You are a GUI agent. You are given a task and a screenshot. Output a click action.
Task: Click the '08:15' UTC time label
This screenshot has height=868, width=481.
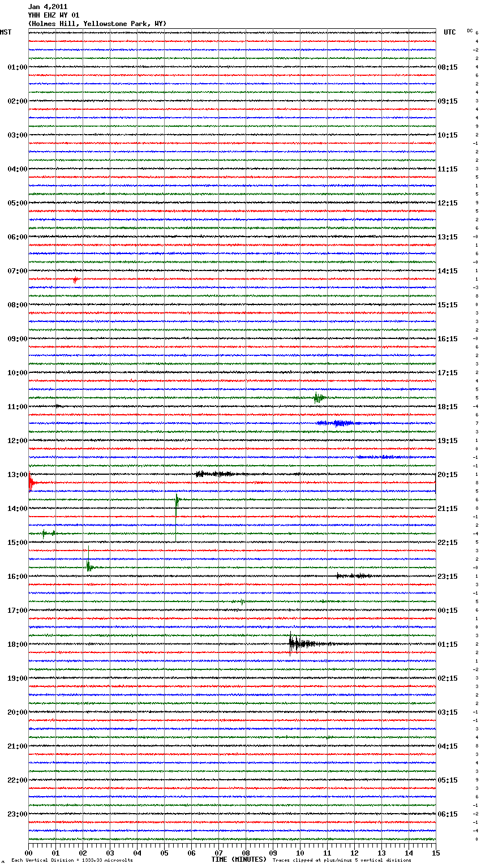tap(448, 67)
